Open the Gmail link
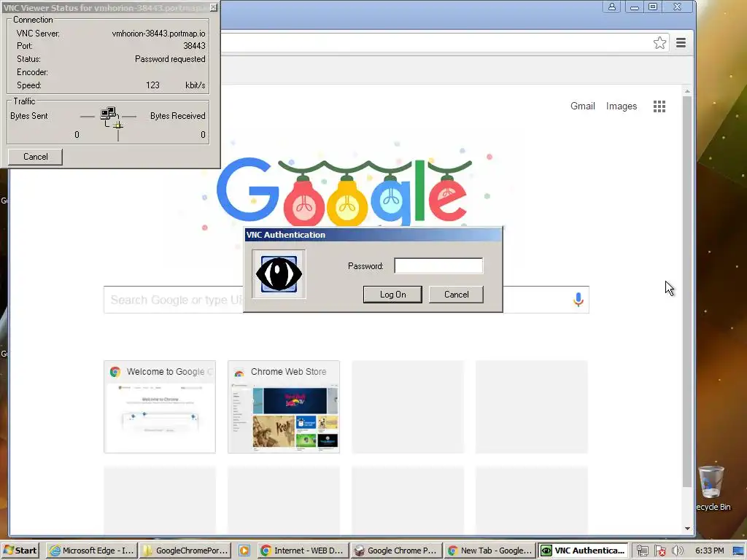The width and height of the screenshot is (747, 560). click(x=582, y=106)
